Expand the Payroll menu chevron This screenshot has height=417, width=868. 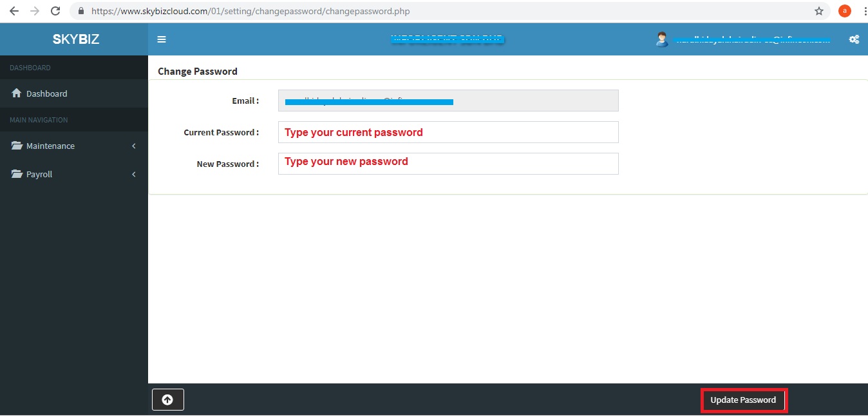(x=134, y=175)
